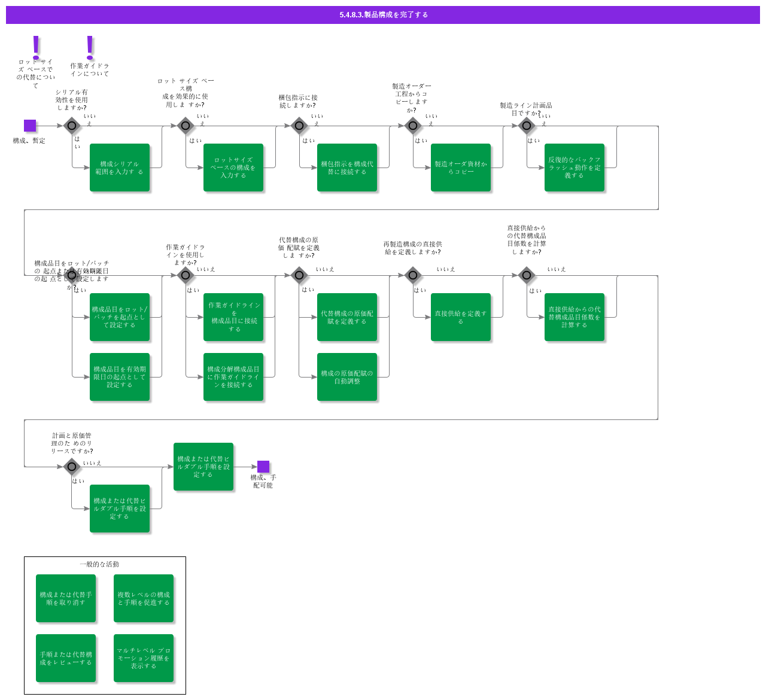Click the 製造ライン計画品目 decision gateway icon
The image size is (766, 700).
pos(526,126)
